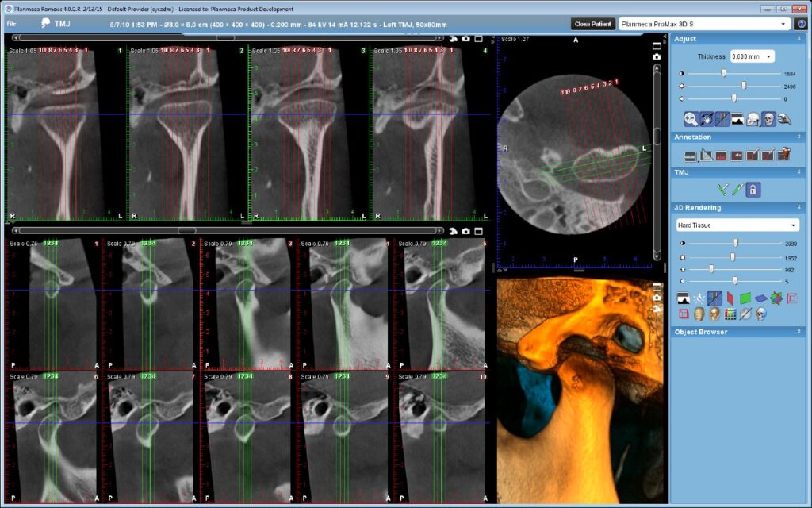This screenshot has height=508, width=812.
Task: Click the Close Patient button
Action: (x=592, y=24)
